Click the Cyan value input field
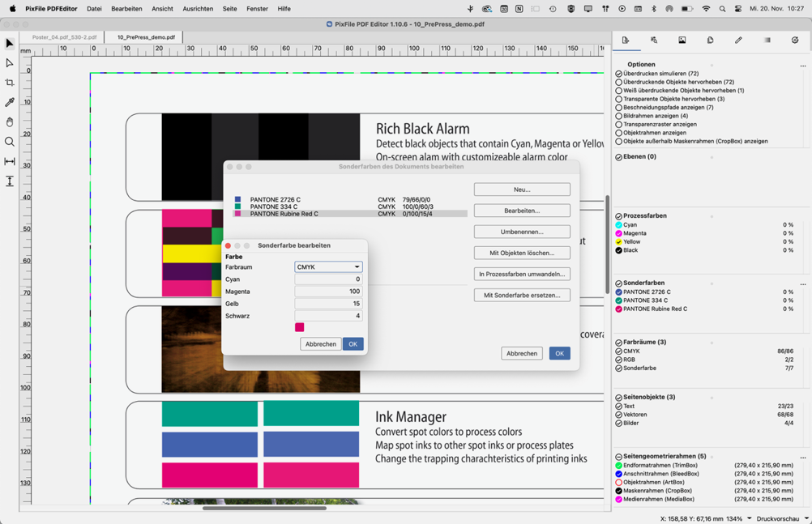 pyautogui.click(x=328, y=279)
